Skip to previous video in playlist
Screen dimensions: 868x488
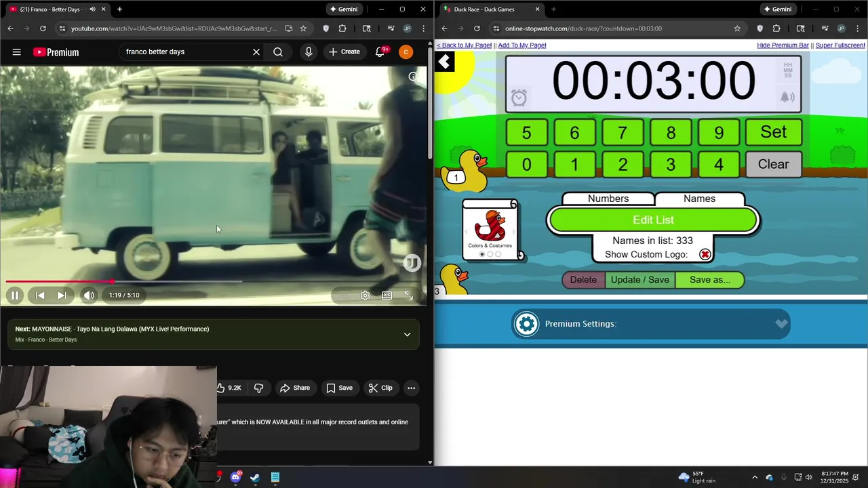40,295
